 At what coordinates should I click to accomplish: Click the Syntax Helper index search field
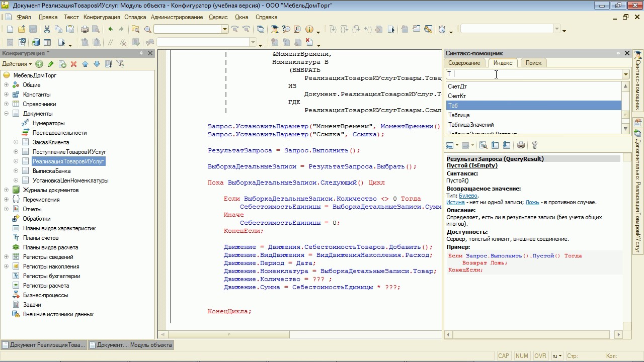pyautogui.click(x=533, y=74)
